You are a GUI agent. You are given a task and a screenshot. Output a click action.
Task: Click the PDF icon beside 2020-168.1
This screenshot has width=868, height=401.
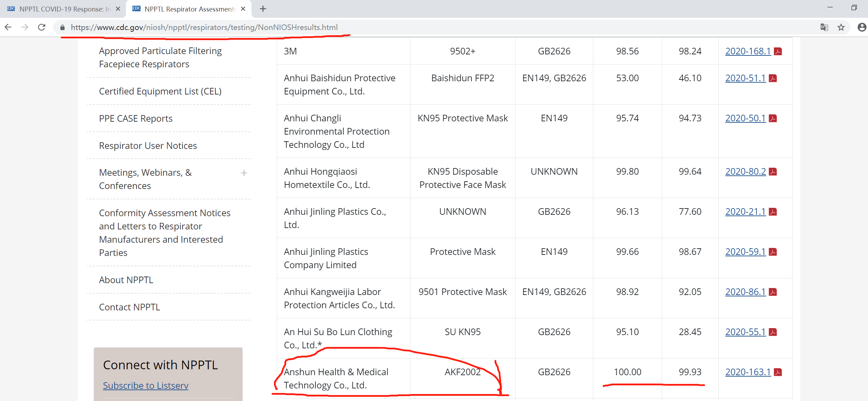[778, 52]
